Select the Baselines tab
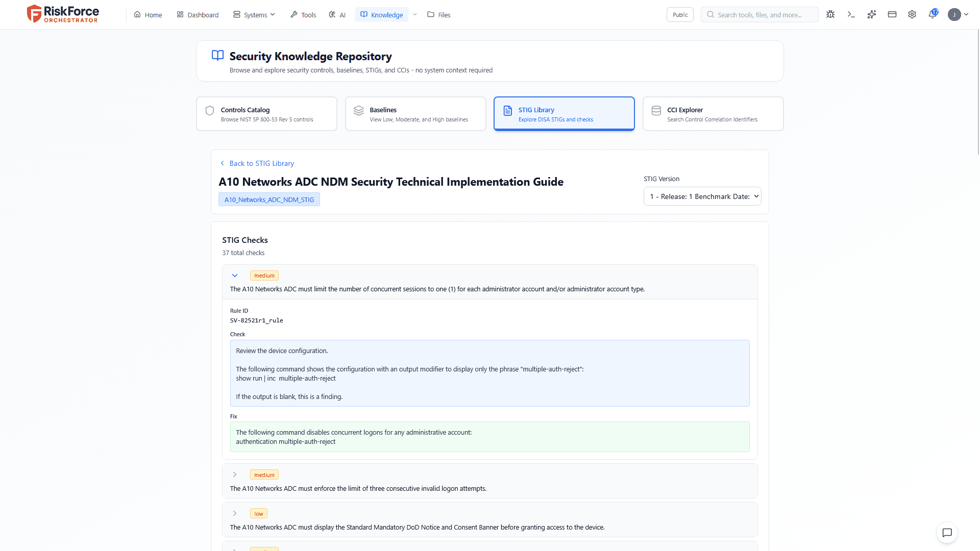This screenshot has width=980, height=551. [x=415, y=114]
